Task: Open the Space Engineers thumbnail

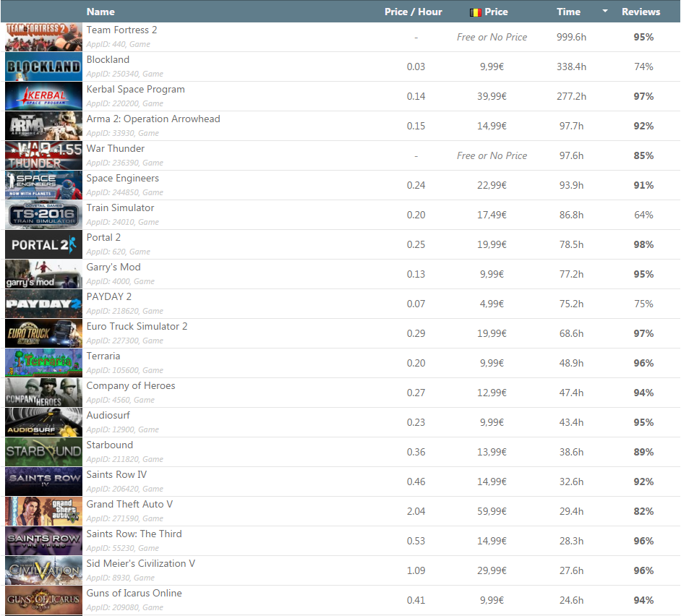Action: (43, 185)
